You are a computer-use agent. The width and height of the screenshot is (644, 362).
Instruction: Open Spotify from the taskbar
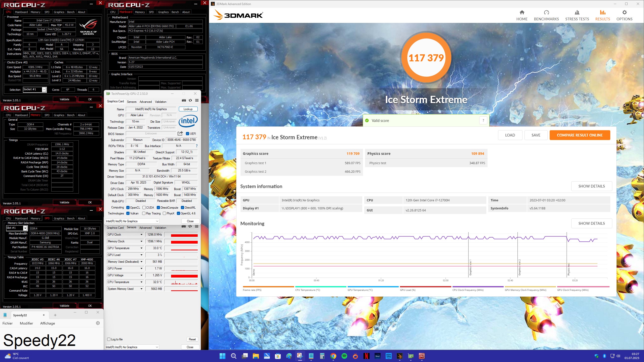click(x=344, y=356)
